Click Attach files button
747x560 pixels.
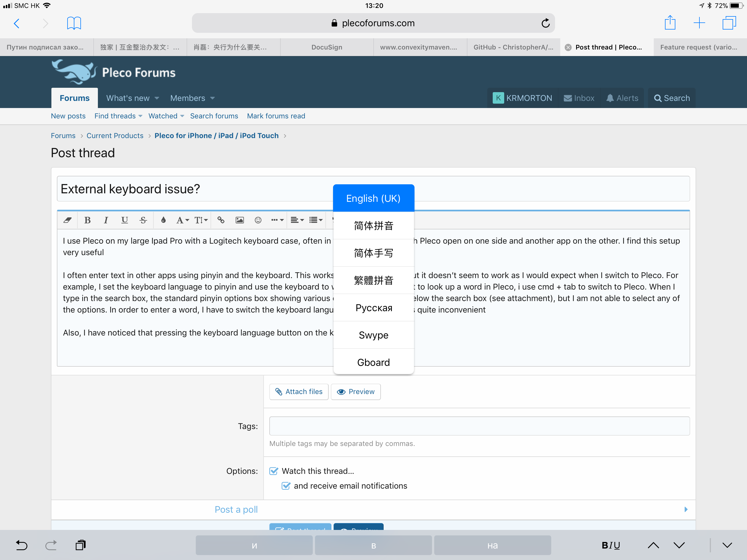tap(299, 392)
